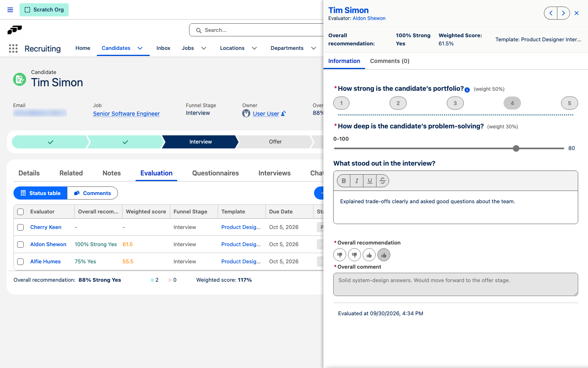588x368 pixels.
Task: Click the Offer stage in the path
Action: tap(275, 142)
